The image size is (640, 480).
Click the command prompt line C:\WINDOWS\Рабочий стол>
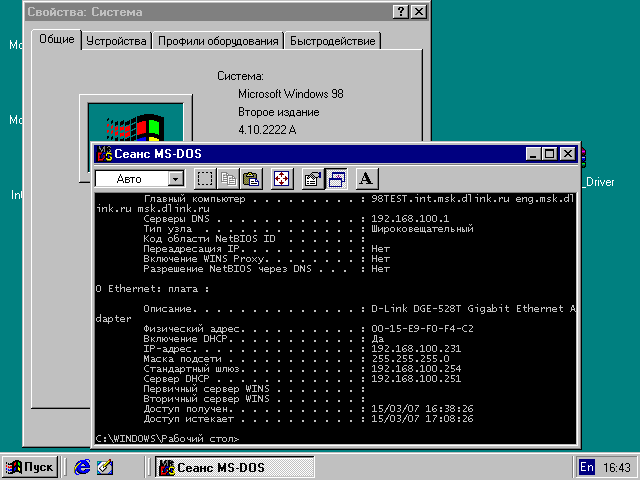point(167,439)
